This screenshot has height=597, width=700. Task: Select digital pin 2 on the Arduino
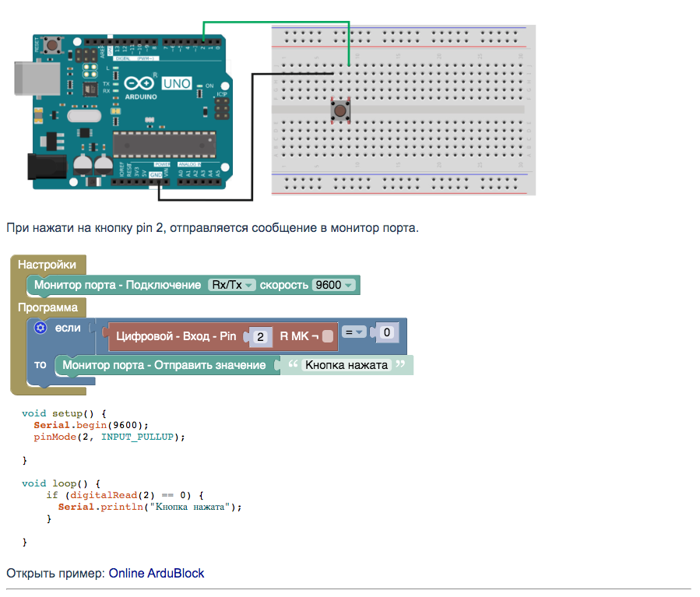[x=202, y=41]
